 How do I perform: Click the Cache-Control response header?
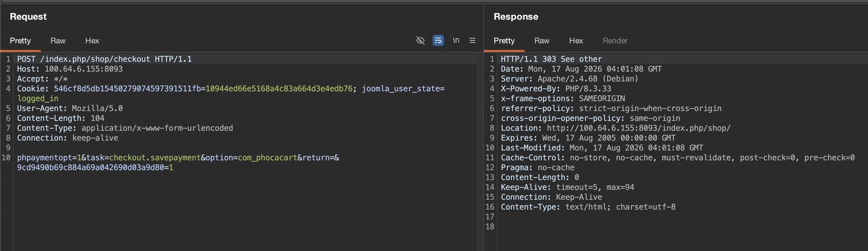click(x=678, y=158)
